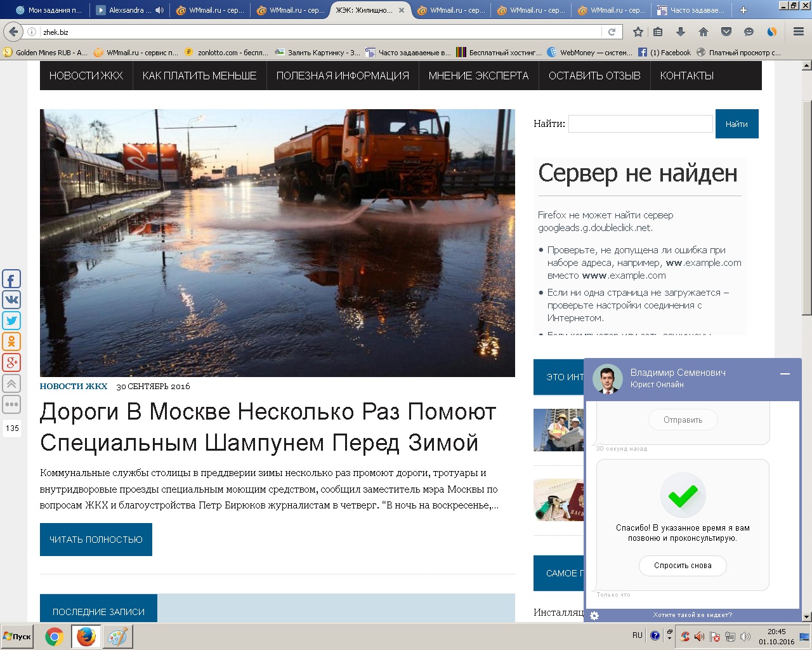Open Paint from the taskbar
The height and width of the screenshot is (650, 812).
pos(117,637)
